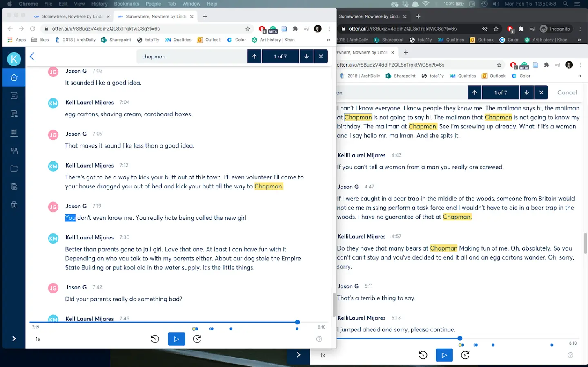Start playback with the blue play button
Screen dimensions: 588x367
(x=176, y=339)
